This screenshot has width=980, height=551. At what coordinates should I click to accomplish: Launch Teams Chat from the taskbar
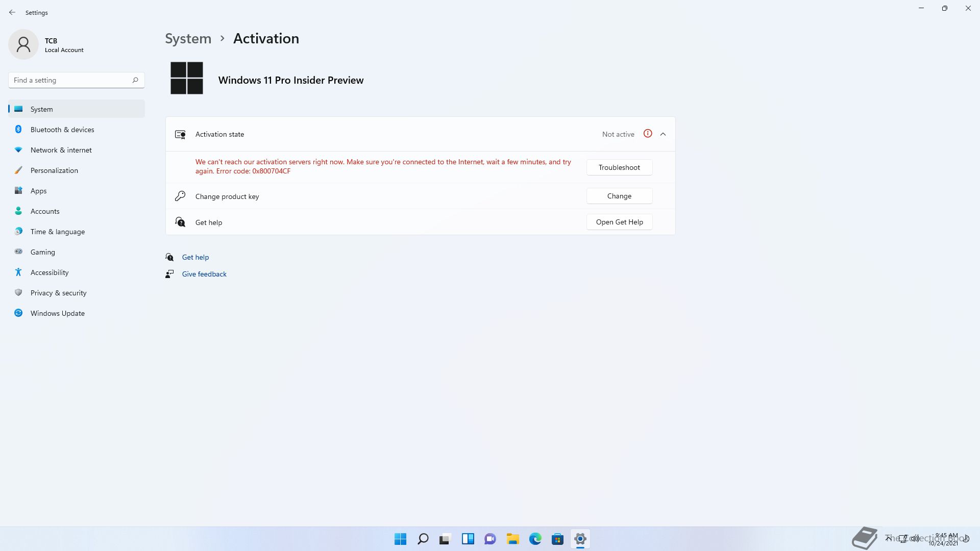pos(491,539)
